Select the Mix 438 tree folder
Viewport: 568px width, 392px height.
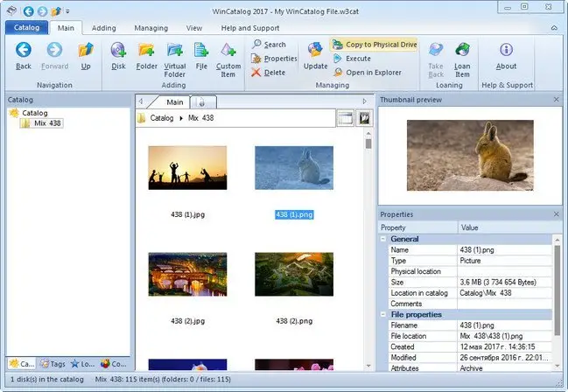click(x=46, y=123)
